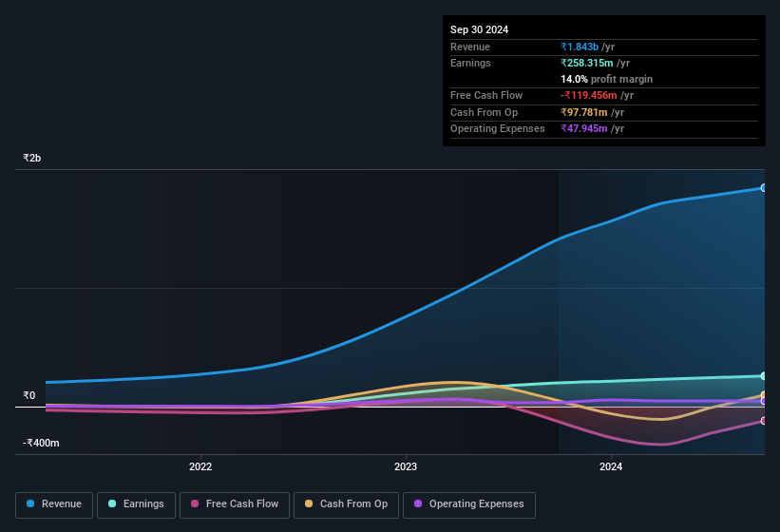Click the Earnings label in tooltip
780x532 pixels.
pos(470,63)
